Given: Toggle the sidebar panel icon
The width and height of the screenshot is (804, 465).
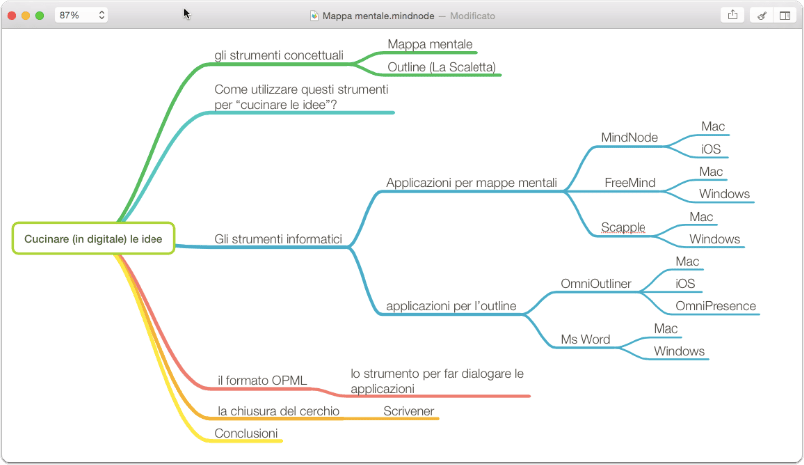Looking at the screenshot, I should pos(785,15).
